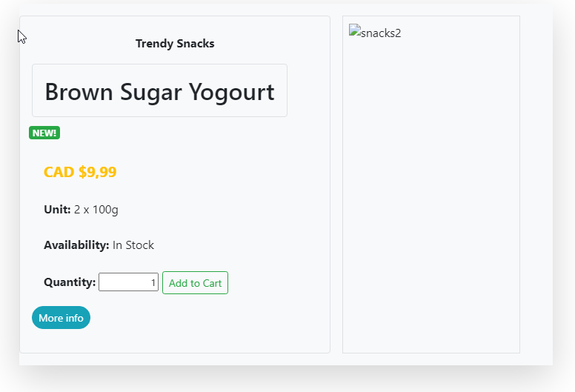The image size is (575, 392).
Task: Open the More info button
Action: pos(61,318)
